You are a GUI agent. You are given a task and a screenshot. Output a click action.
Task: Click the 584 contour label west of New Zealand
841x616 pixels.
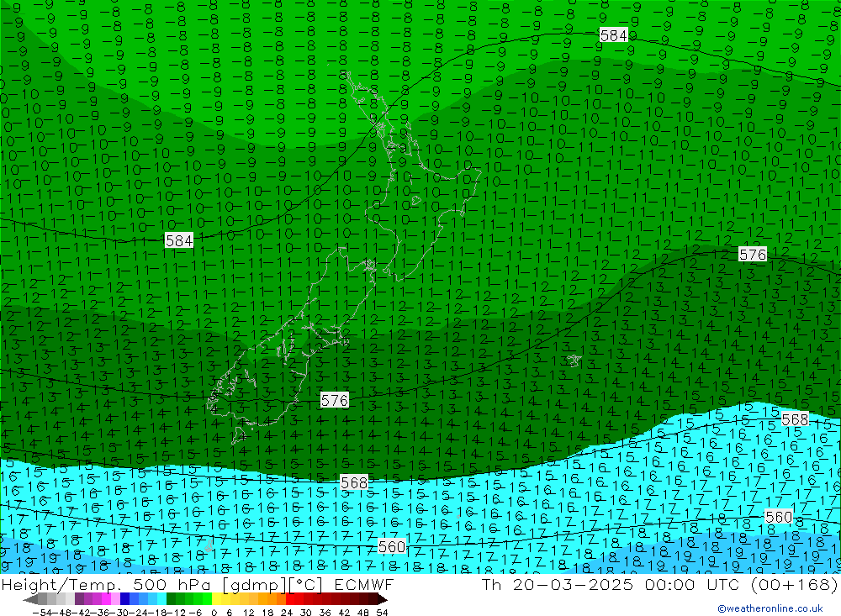(178, 240)
